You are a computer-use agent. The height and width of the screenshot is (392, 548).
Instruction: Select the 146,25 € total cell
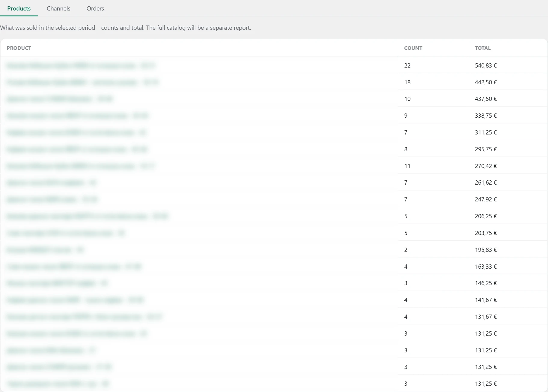click(x=486, y=283)
